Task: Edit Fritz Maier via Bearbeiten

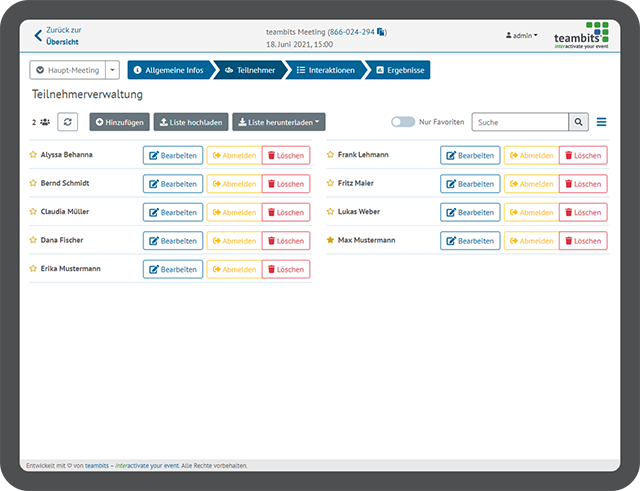Action: (470, 184)
